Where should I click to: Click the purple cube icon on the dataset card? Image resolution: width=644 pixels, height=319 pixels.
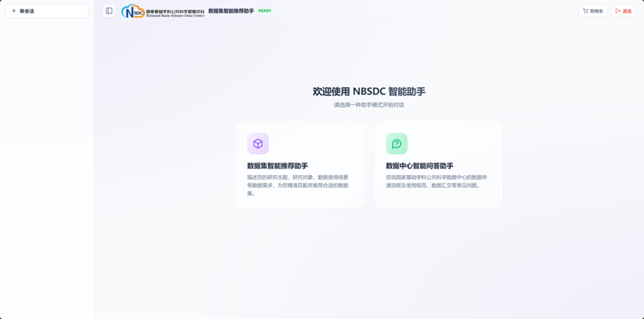(257, 144)
